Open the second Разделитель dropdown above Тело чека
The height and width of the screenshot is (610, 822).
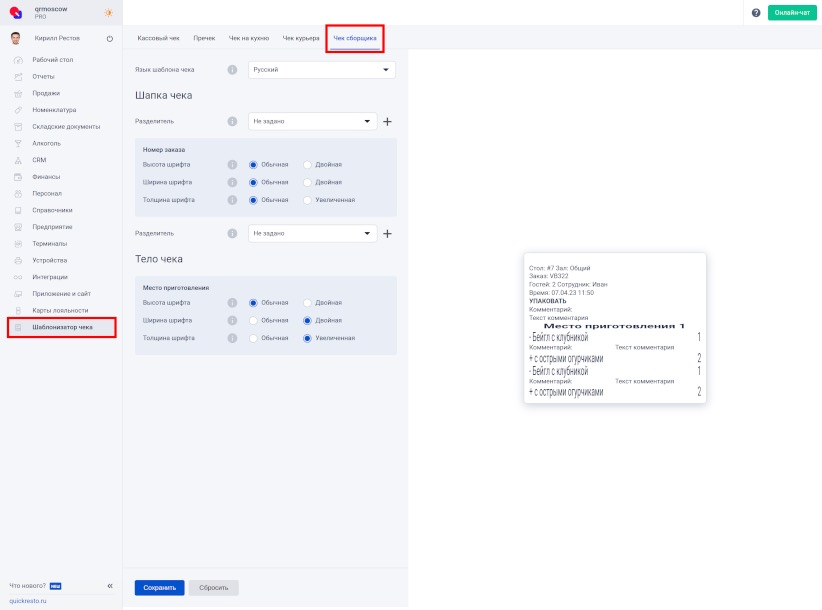click(x=312, y=233)
